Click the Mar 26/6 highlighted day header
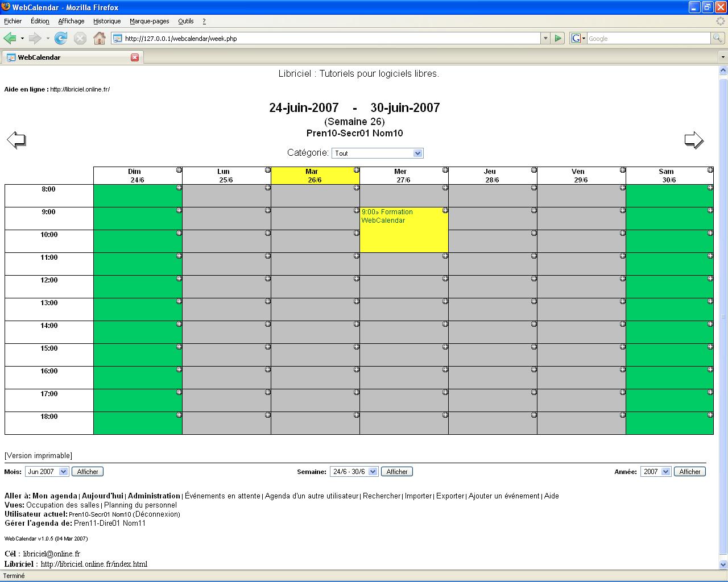This screenshot has width=728, height=582. click(x=315, y=176)
